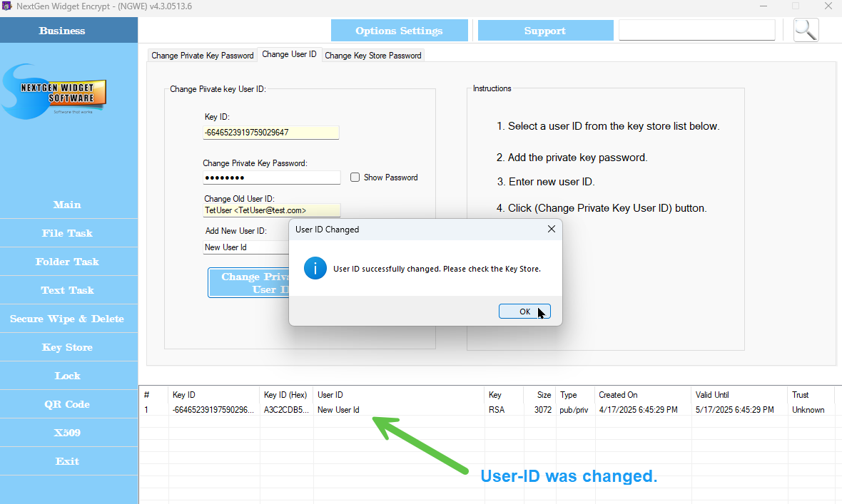Click the Size column header

click(x=539, y=394)
